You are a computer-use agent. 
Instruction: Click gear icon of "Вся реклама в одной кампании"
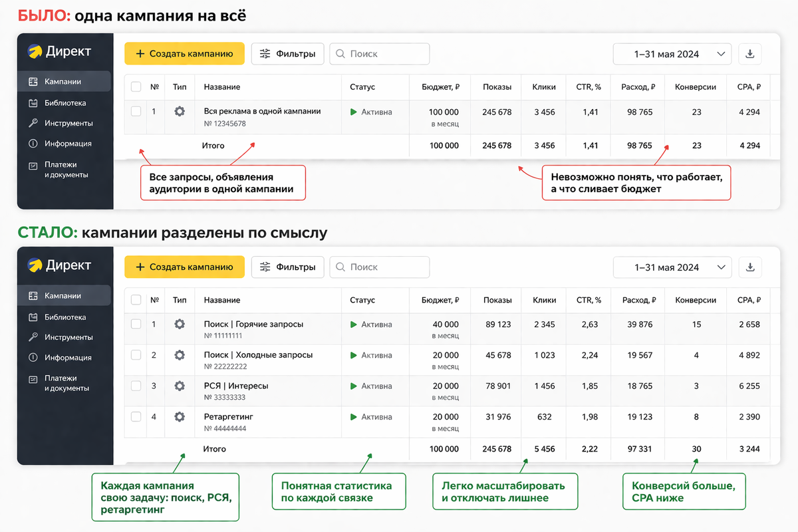tap(179, 112)
